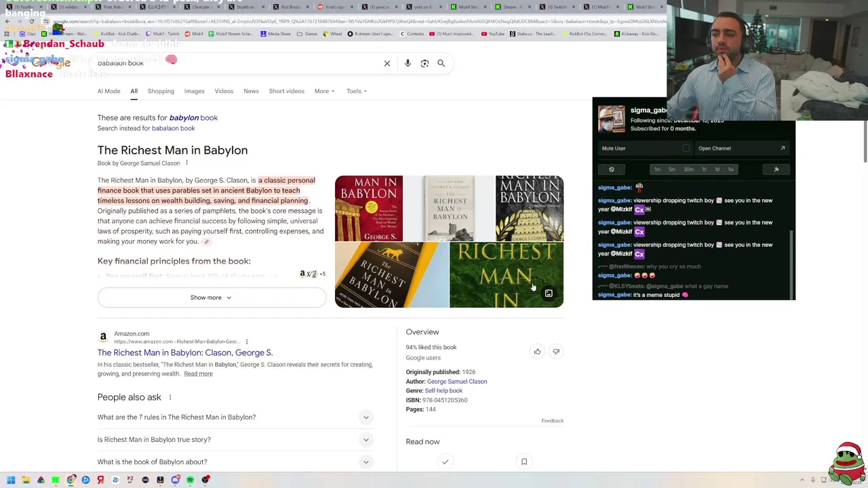The image size is (868, 488).
Task: Open George Samuel Clason author link
Action: [x=457, y=382]
